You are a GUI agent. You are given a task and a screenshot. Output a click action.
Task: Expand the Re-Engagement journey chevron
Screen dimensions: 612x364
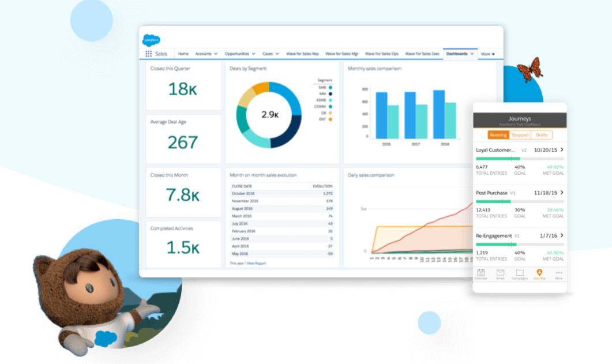[562, 235]
